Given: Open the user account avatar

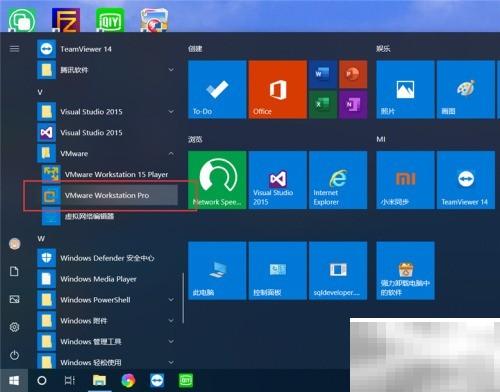Looking at the screenshot, I should click(14, 244).
